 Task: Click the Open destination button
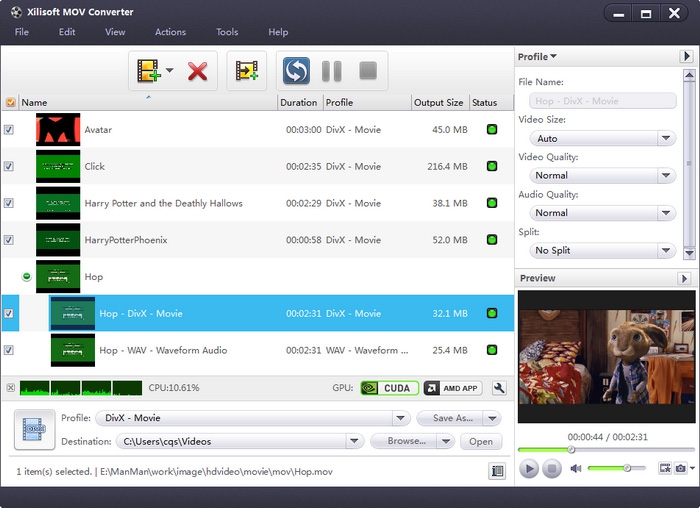[x=481, y=441]
